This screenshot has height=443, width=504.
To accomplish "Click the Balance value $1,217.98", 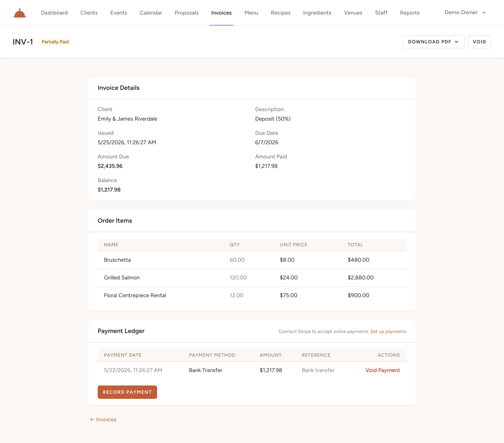I will pos(109,190).
